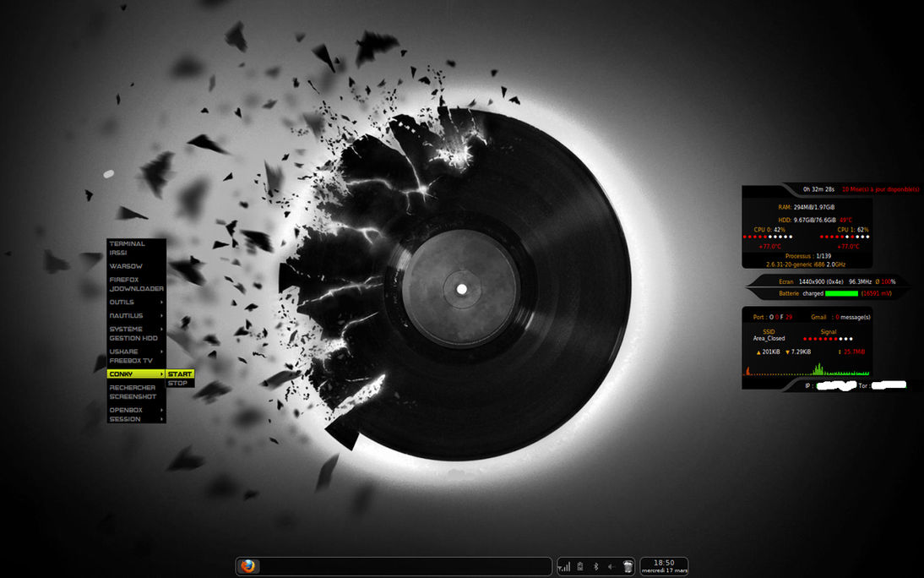Screen dimensions: 924x578
Task: Expand the Session submenu
Action: (135, 419)
